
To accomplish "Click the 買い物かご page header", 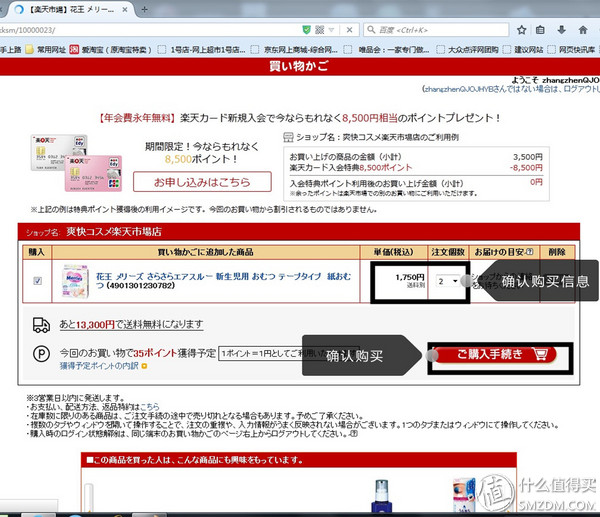I will point(298,66).
